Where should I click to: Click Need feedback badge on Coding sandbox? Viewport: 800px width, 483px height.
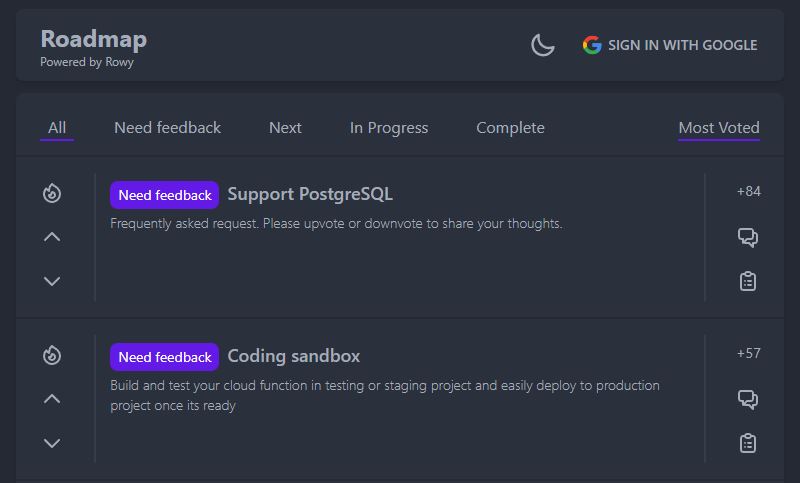(164, 357)
